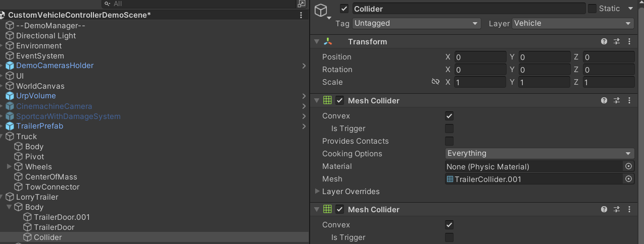
Task: Click the object picker next to Material field
Action: coord(628,166)
